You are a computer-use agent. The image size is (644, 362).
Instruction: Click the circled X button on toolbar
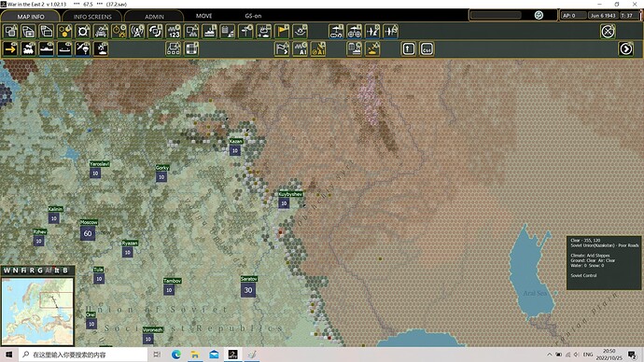(x=608, y=32)
